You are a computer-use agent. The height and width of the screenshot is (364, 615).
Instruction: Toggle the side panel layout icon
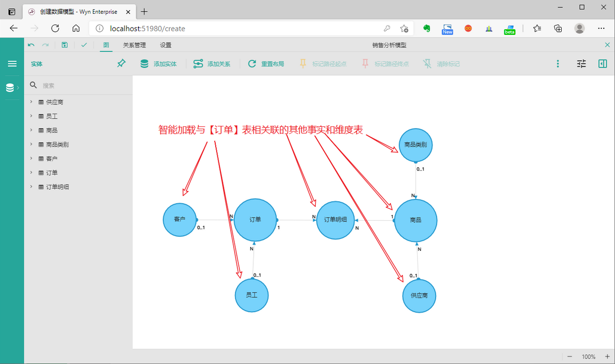click(x=603, y=63)
